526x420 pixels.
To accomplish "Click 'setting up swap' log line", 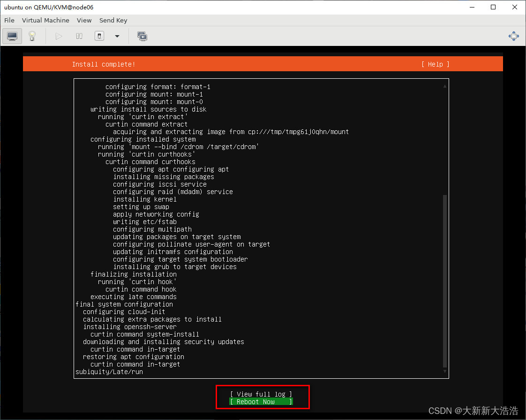I will [x=141, y=207].
